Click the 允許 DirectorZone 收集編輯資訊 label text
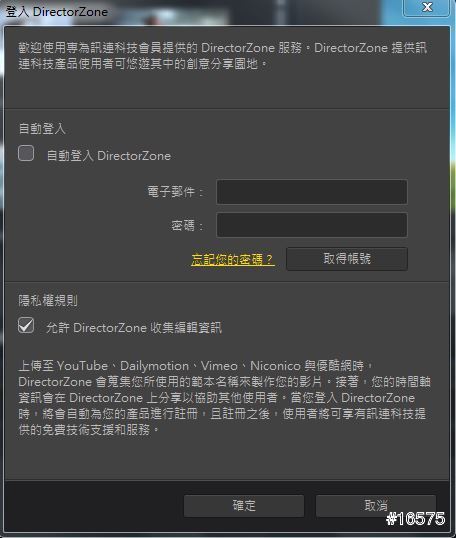 point(134,328)
